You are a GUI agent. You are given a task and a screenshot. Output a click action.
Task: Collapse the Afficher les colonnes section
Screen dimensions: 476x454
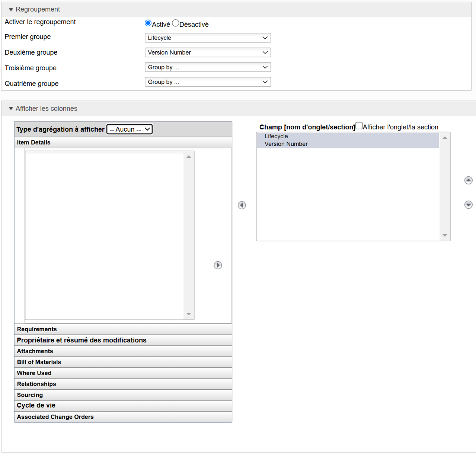pos(11,109)
